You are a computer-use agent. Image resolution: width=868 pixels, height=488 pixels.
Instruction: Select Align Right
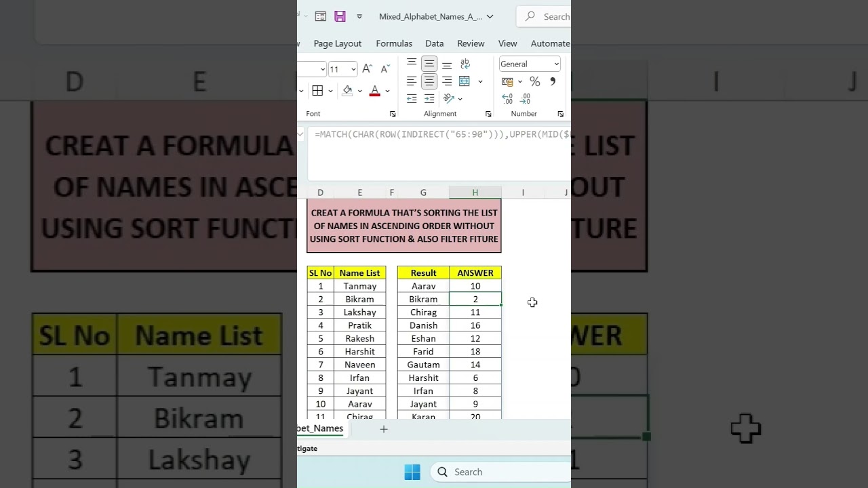[447, 81]
